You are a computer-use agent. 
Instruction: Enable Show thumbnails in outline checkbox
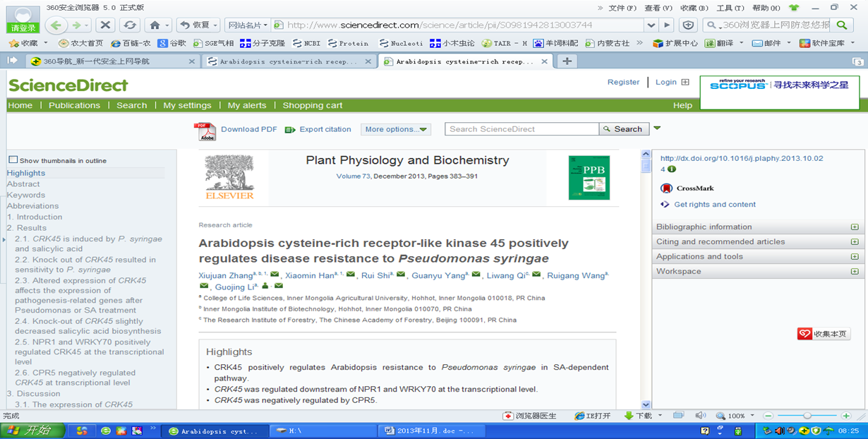pos(13,160)
